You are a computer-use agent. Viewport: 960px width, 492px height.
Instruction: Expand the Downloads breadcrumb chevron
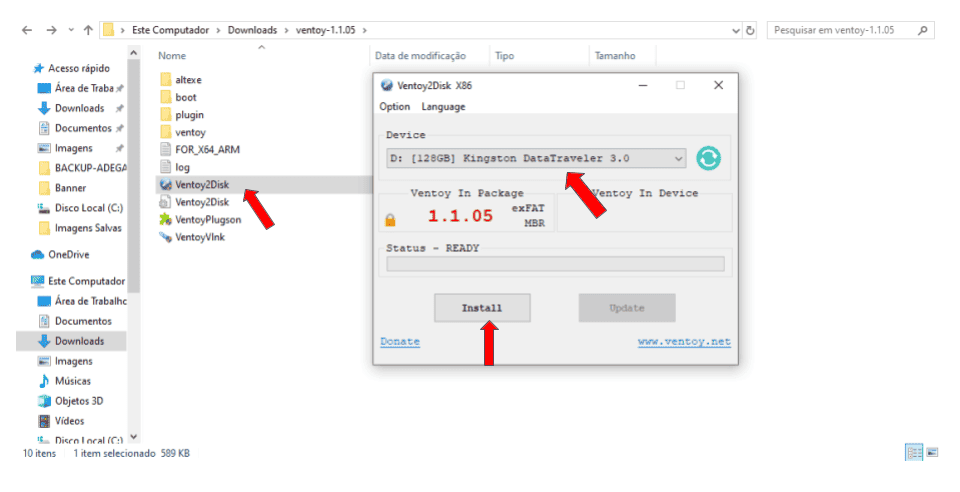click(x=287, y=30)
